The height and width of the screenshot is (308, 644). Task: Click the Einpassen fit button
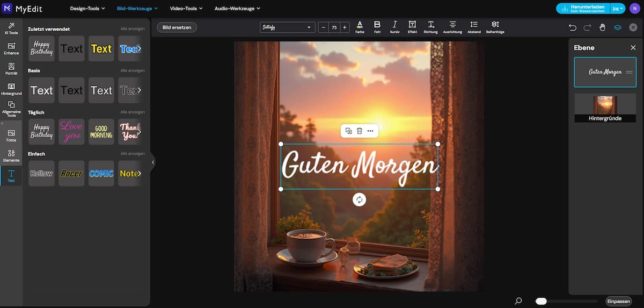coord(618,302)
